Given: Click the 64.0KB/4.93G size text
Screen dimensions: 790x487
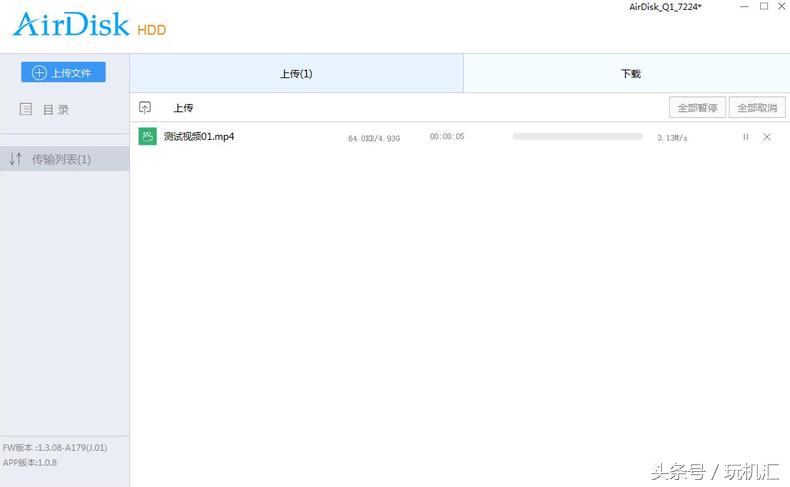Looking at the screenshot, I should [374, 138].
